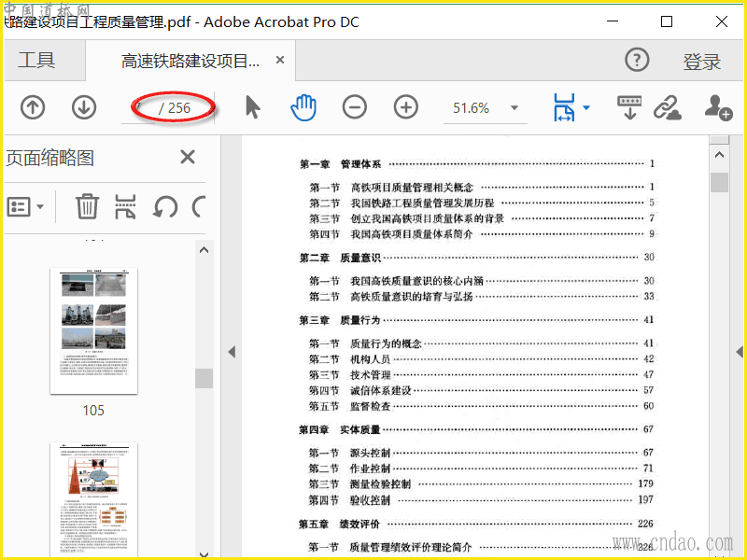Image resolution: width=747 pixels, height=560 pixels.
Task: Click the fit-width page display icon
Action: point(564,107)
